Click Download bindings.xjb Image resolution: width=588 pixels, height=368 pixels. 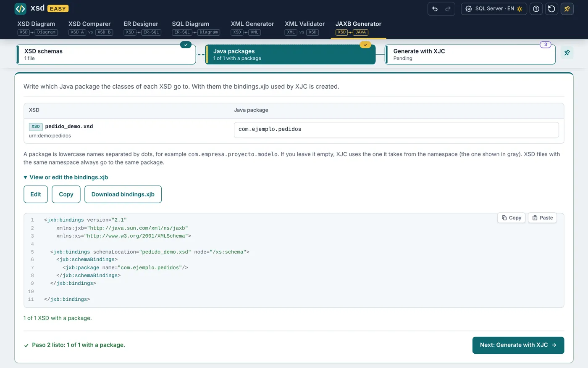[123, 194]
